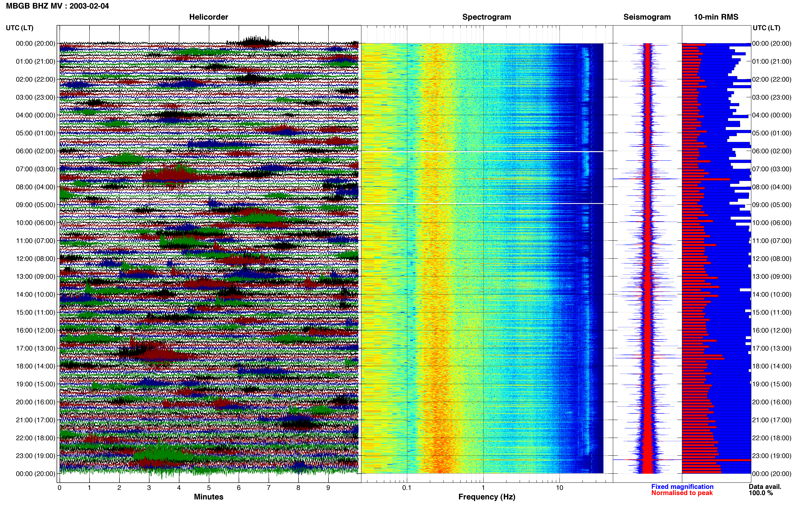Click right-side time label '18:00 (14:00)'

[772, 366]
